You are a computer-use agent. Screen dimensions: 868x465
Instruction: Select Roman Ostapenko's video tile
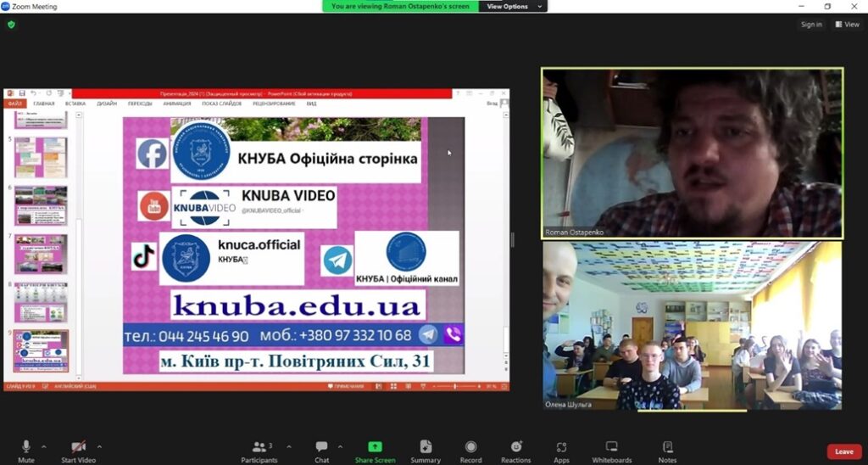pyautogui.click(x=693, y=154)
